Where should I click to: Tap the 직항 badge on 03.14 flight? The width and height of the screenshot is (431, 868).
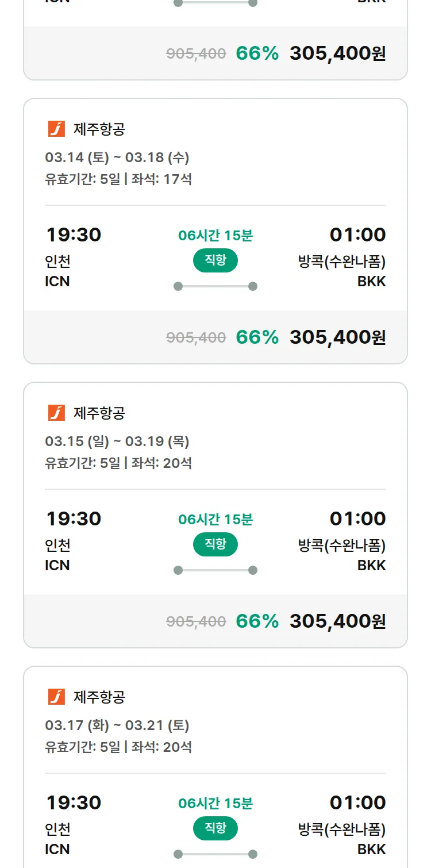point(215,260)
